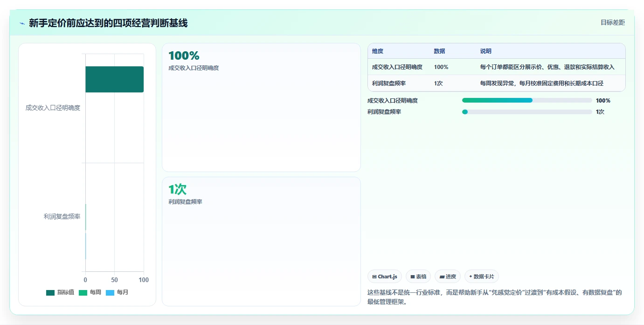Select the 100% data card
This screenshot has width=644, height=325.
click(x=261, y=108)
